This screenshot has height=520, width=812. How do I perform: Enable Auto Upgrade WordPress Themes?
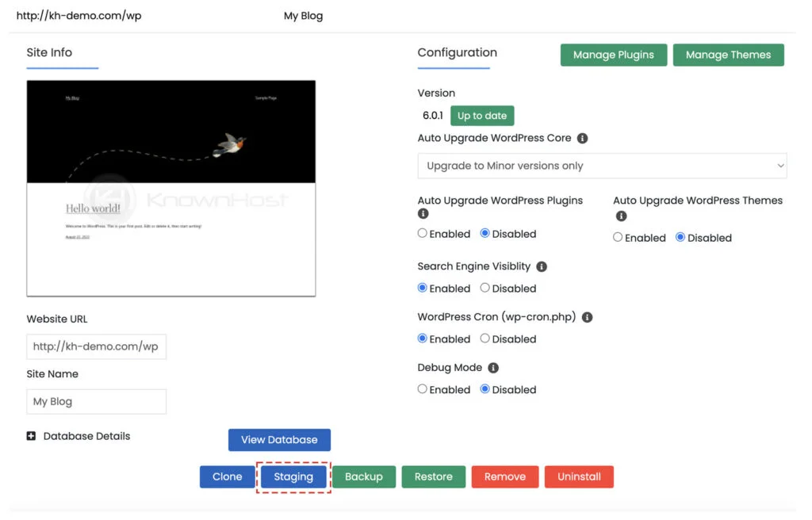618,237
